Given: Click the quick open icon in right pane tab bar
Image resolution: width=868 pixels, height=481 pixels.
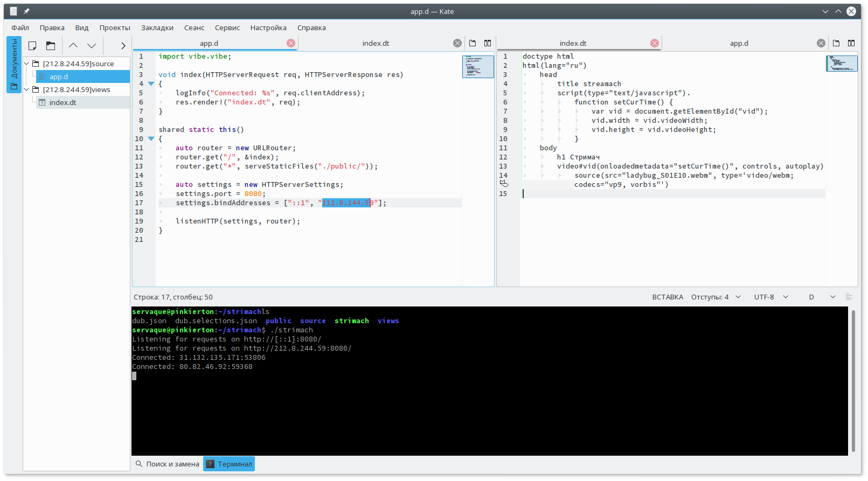Looking at the screenshot, I should point(836,43).
